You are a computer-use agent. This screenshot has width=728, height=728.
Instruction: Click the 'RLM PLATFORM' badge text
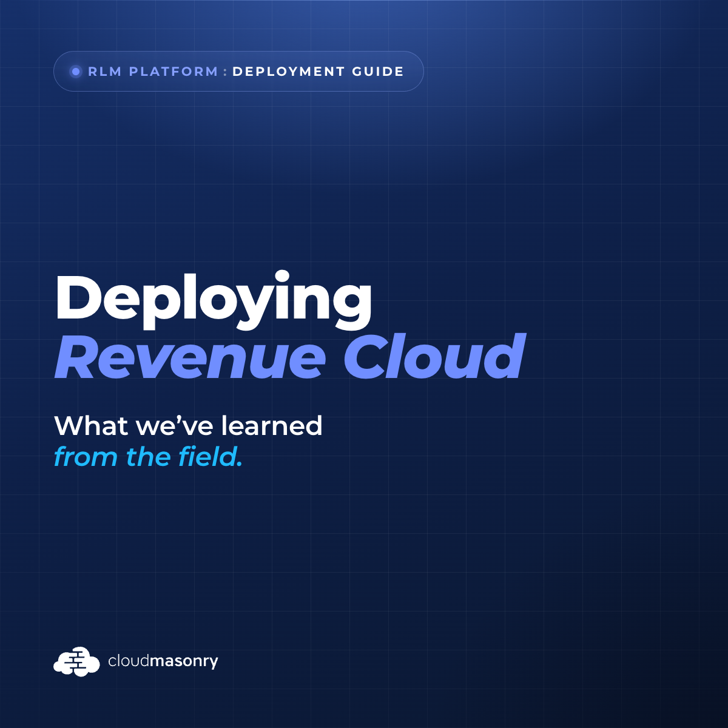tap(153, 72)
